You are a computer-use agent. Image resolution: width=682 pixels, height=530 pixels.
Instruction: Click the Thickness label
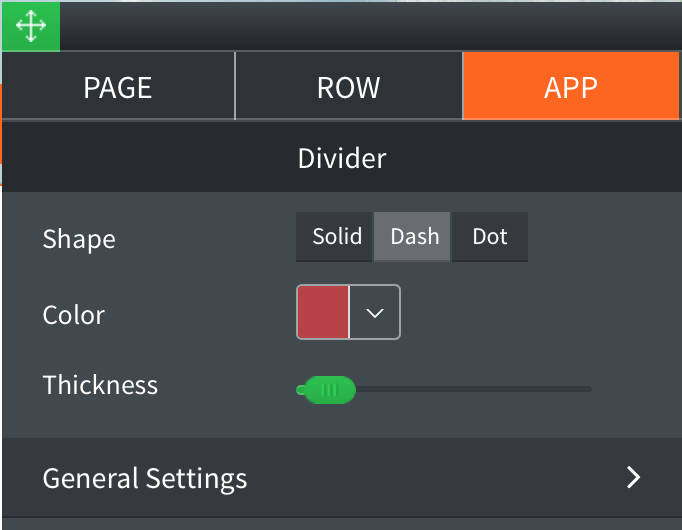pyautogui.click(x=100, y=385)
